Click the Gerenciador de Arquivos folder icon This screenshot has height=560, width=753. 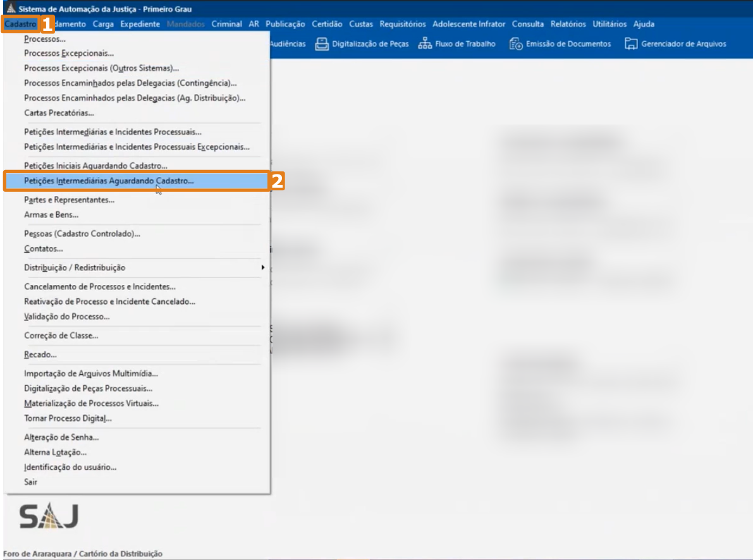pyautogui.click(x=630, y=44)
